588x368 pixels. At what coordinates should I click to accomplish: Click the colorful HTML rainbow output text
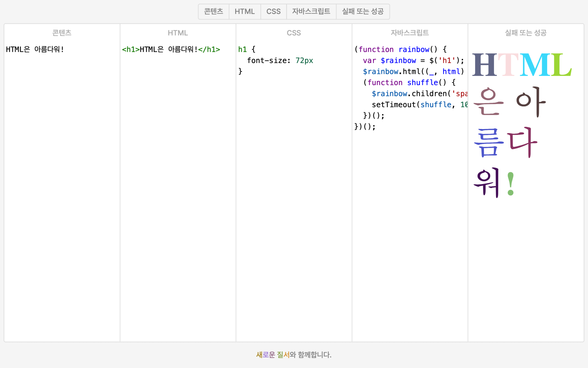point(521,65)
